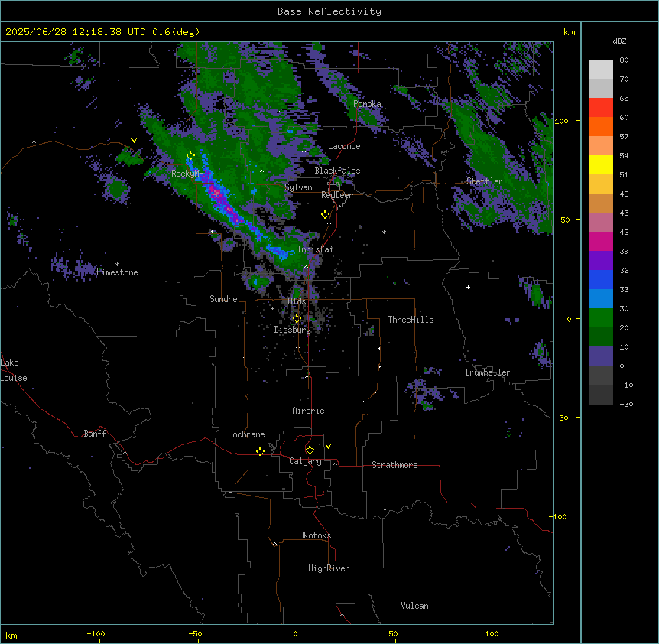Viewport: 659px width, 644px height.
Task: Click the Okotoks town label
Action: 315,535
